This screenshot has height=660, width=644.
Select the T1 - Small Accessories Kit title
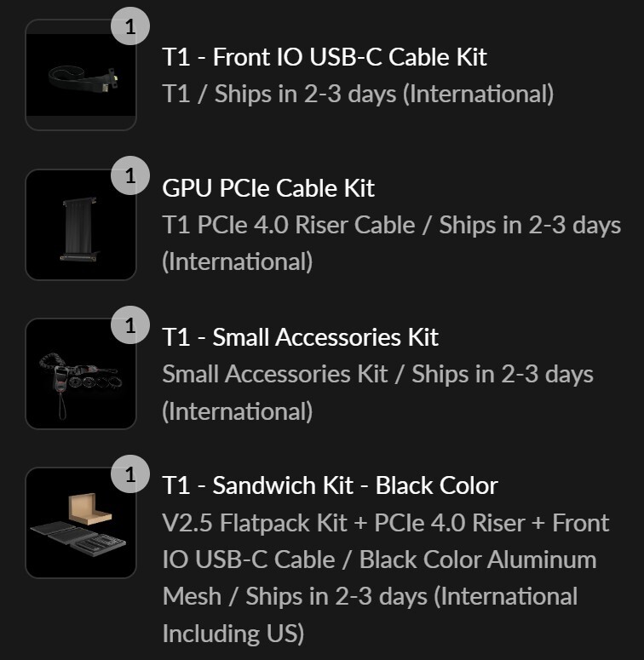(x=301, y=337)
